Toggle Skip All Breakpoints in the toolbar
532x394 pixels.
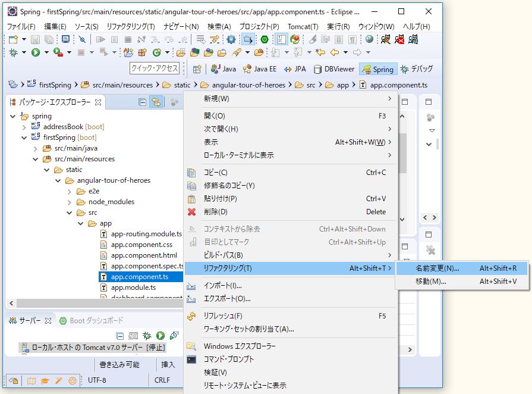coord(81,39)
